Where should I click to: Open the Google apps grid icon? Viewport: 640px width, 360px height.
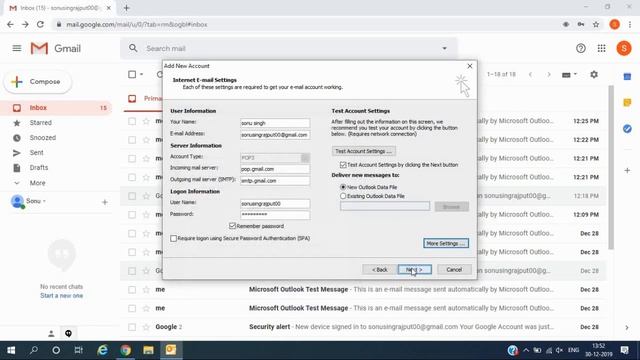pyautogui.click(x=601, y=48)
